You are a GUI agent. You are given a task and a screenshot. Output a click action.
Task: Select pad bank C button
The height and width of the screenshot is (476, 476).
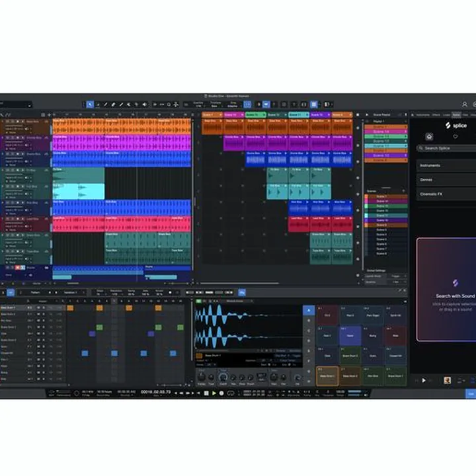309,331
